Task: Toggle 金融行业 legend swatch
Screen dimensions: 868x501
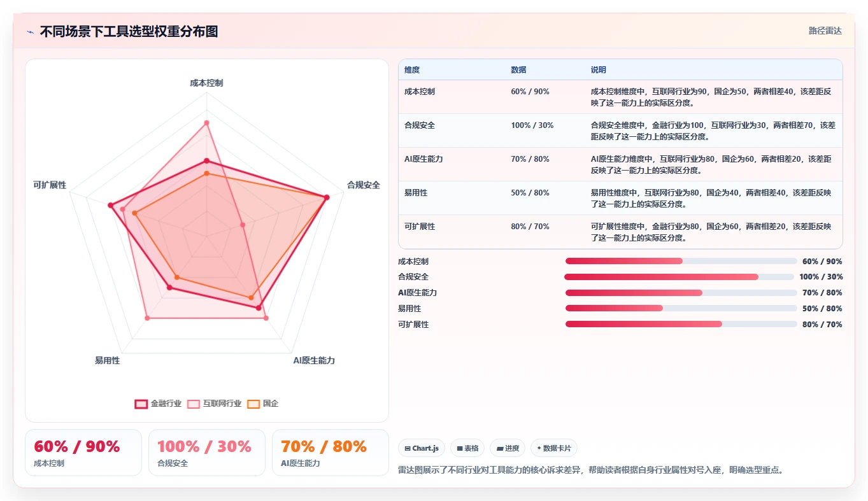Action: click(141, 404)
